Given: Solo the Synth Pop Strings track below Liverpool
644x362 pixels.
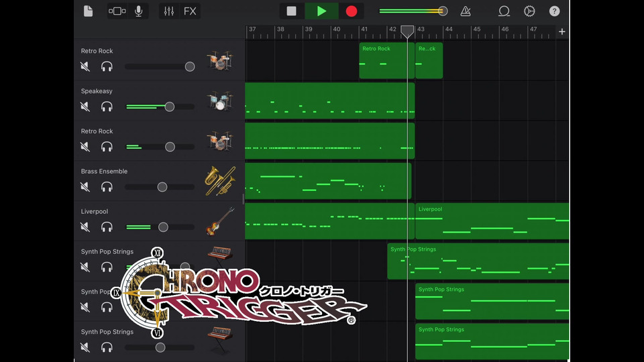Looking at the screenshot, I should tap(107, 267).
